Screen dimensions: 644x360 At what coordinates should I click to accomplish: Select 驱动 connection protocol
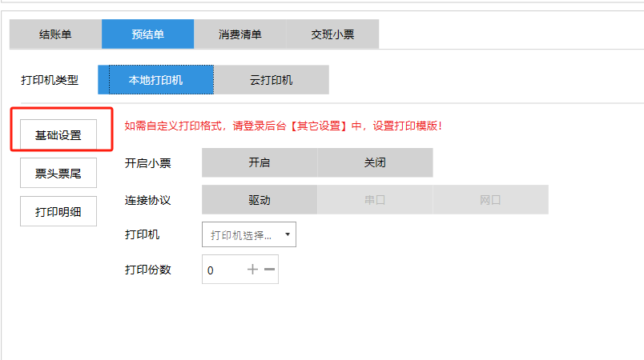tap(260, 200)
